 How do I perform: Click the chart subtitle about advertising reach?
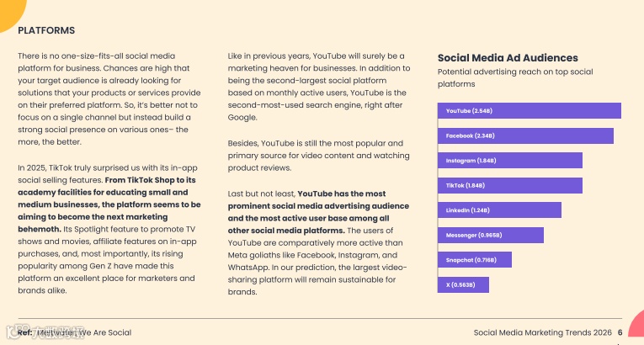515,77
